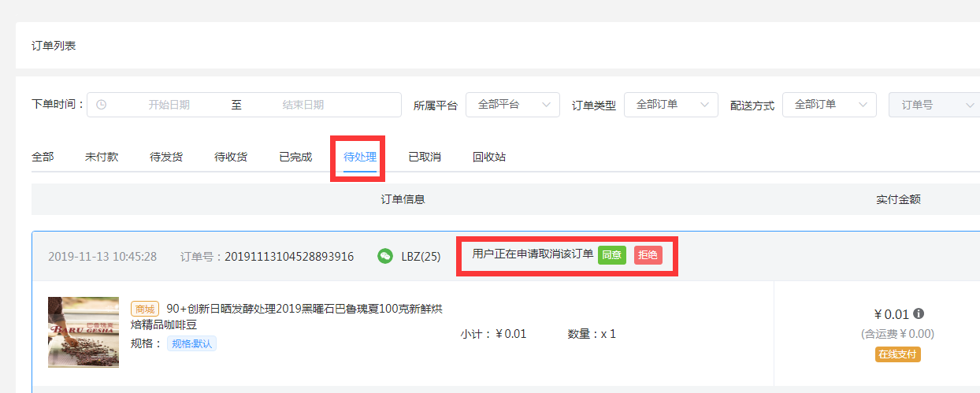Switch to the 已取消 tab
Screen dimensions: 980x393
(425, 157)
